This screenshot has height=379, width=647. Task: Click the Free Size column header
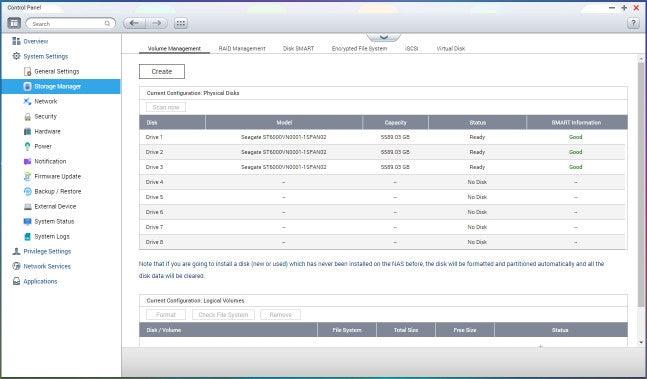(x=465, y=330)
